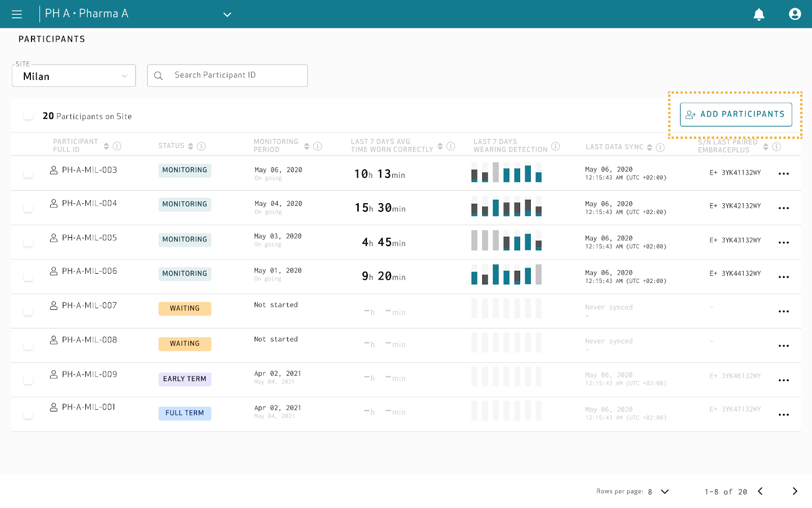Sort by Participant Full ID

coord(106,146)
